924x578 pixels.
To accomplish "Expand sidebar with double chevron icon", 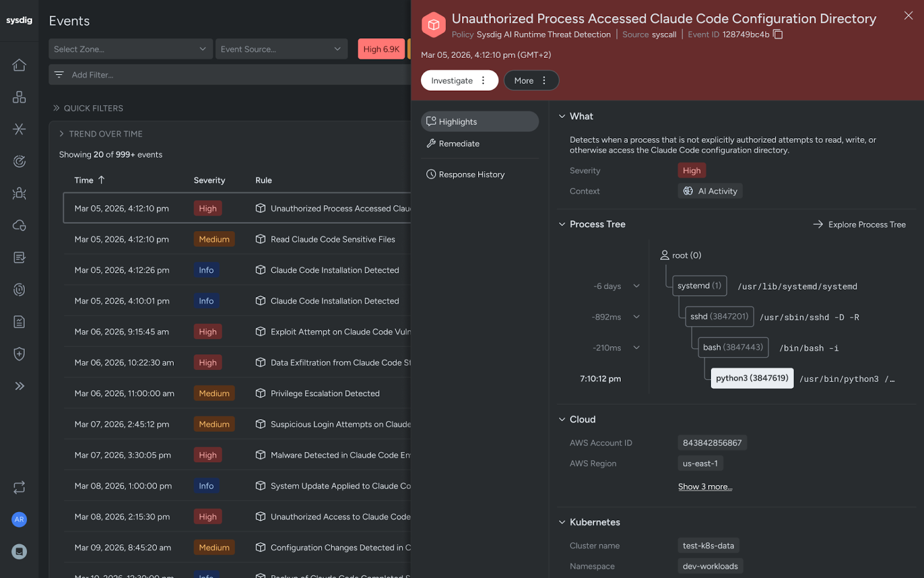I will 19,386.
